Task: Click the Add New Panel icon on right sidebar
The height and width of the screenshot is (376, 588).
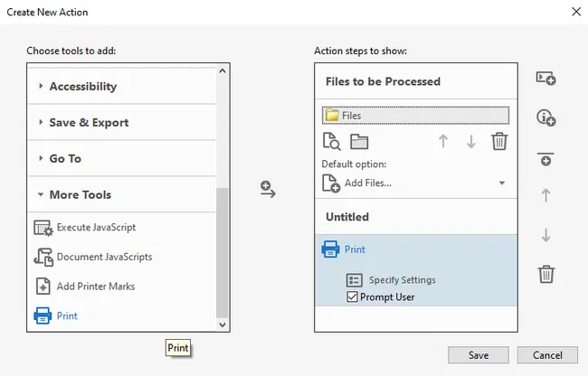Action: (545, 79)
